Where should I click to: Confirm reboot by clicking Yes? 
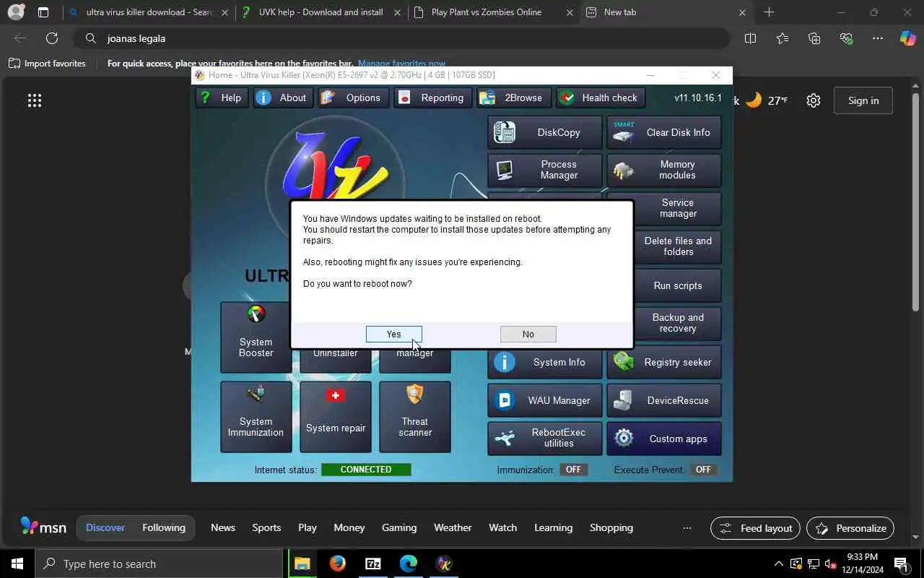(393, 334)
